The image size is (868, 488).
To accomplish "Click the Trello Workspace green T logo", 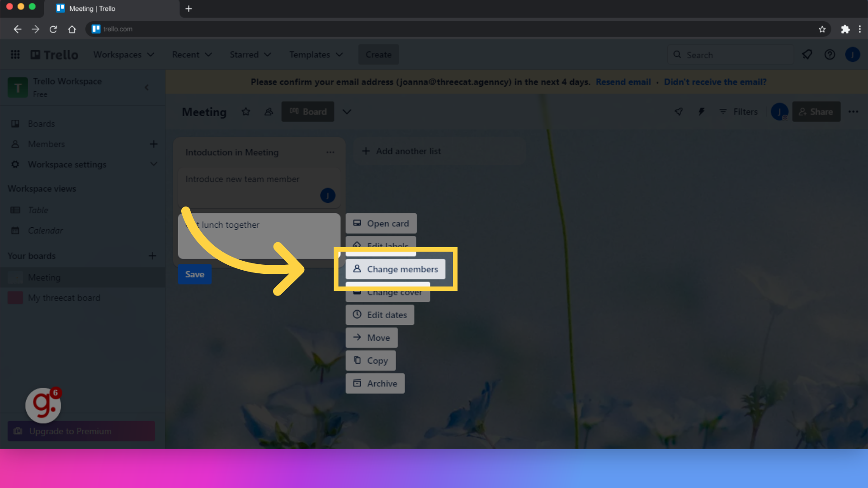I will 18,87.
